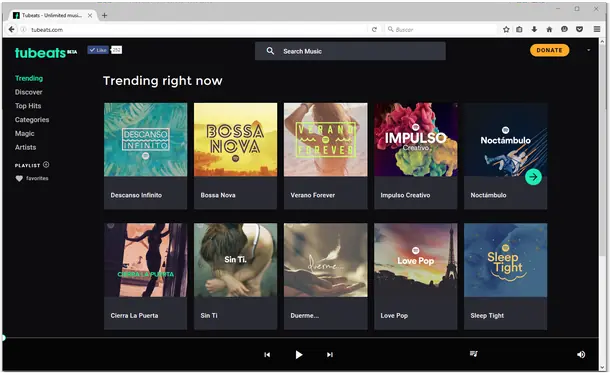This screenshot has width=610, height=375.
Task: Bookmark this page with star icon
Action: [x=506, y=30]
